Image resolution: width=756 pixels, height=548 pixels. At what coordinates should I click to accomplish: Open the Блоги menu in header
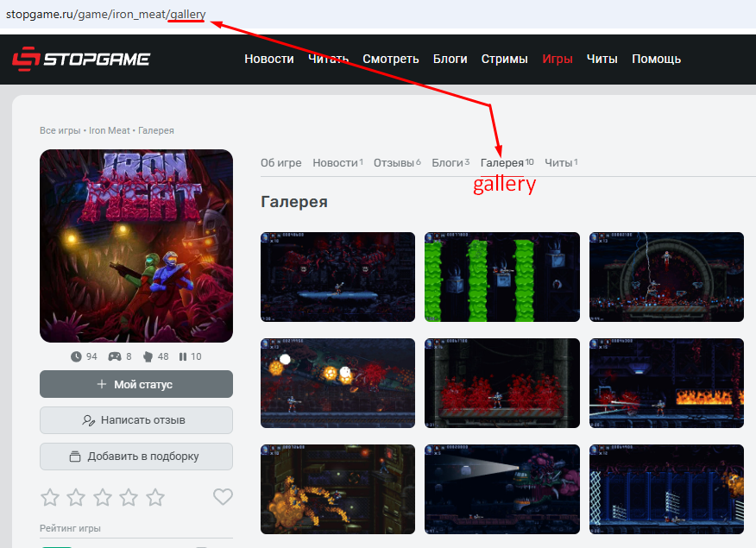450,59
